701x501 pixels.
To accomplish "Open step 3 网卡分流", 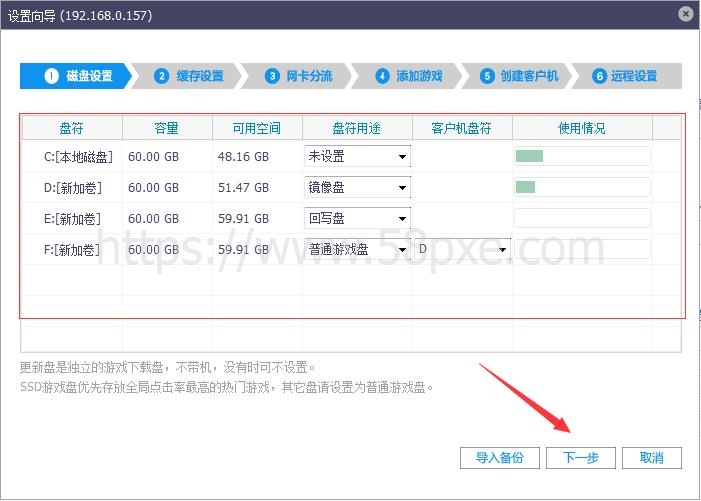I will [298, 76].
